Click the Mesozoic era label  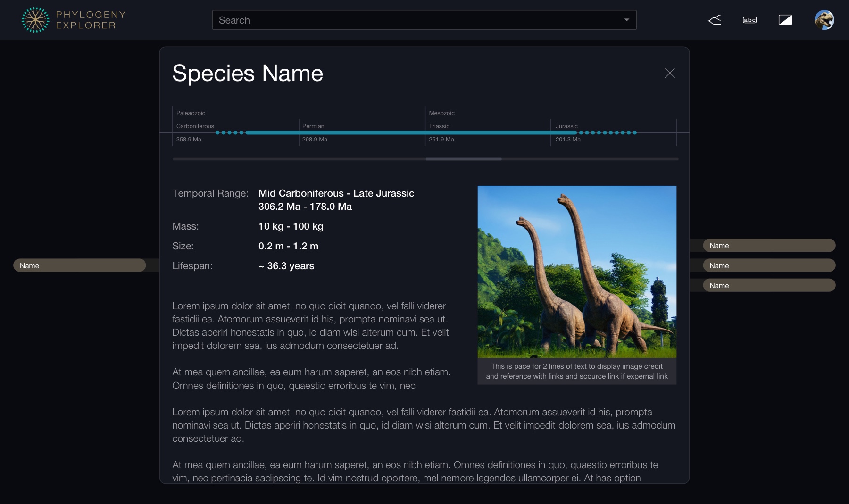pyautogui.click(x=441, y=113)
